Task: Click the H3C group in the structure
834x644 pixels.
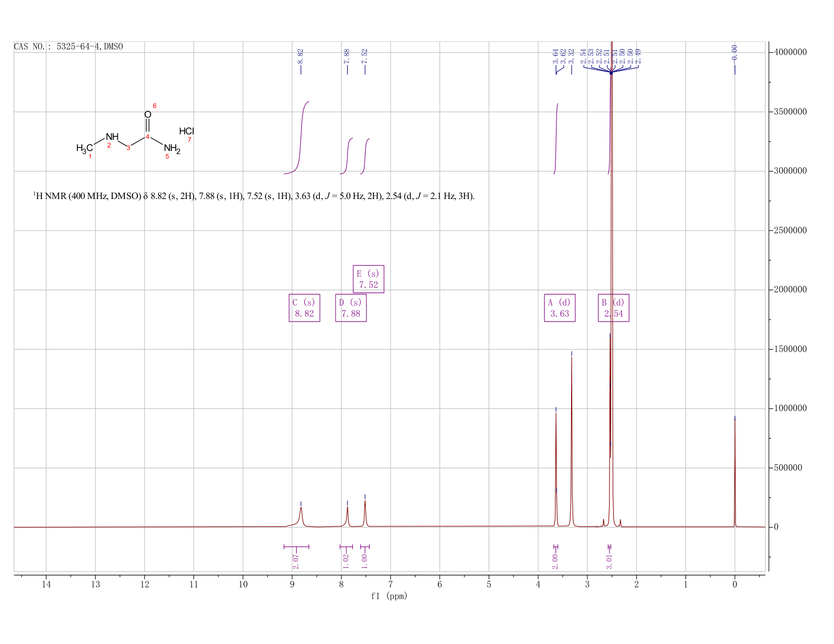Action: 84,148
